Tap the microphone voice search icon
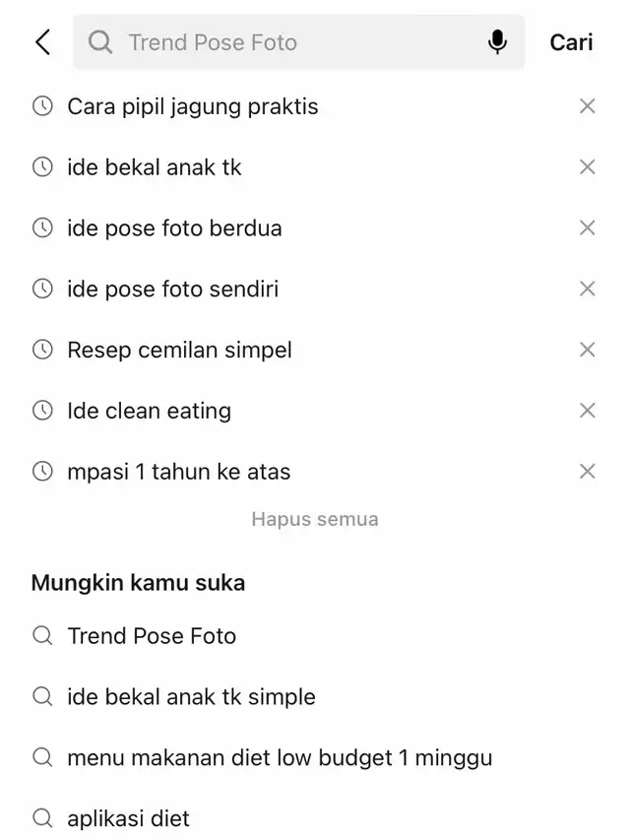The width and height of the screenshot is (630, 840). pos(497,42)
